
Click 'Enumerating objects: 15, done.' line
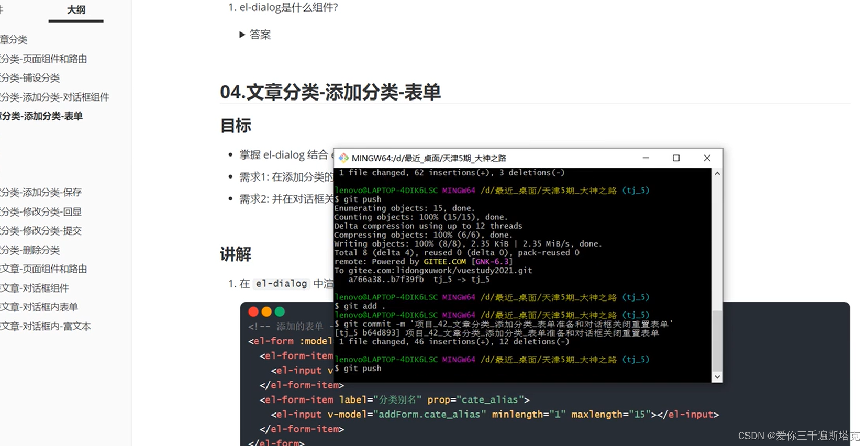(x=405, y=208)
